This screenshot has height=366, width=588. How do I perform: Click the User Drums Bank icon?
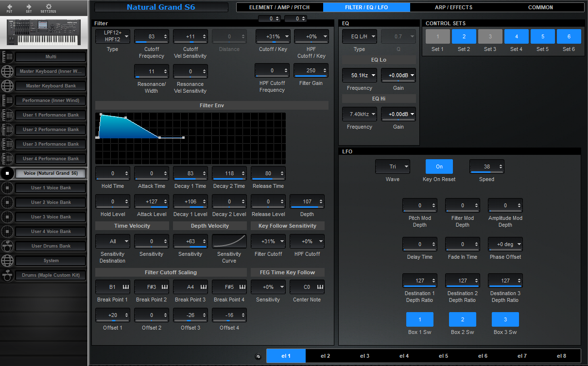[x=6, y=246]
